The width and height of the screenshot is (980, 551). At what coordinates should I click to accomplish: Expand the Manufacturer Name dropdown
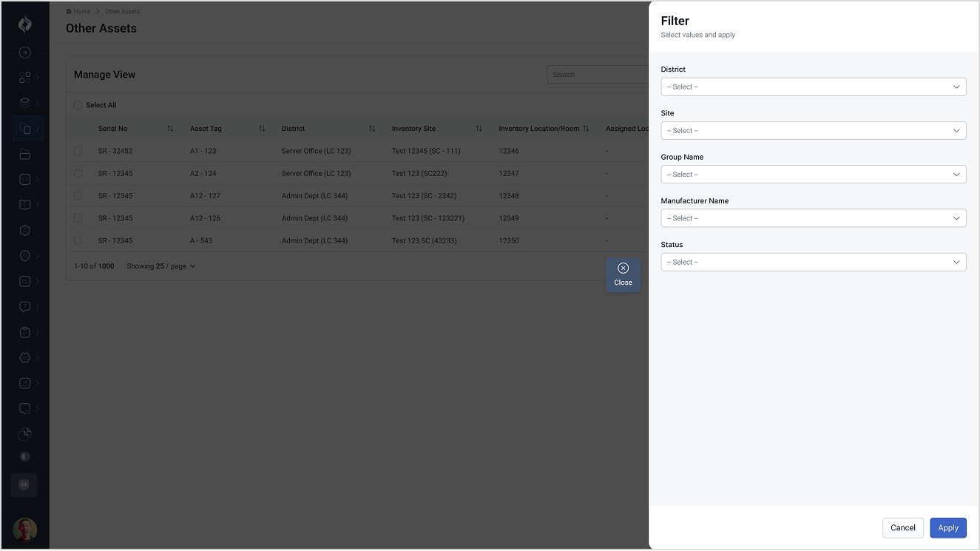pyautogui.click(x=813, y=218)
